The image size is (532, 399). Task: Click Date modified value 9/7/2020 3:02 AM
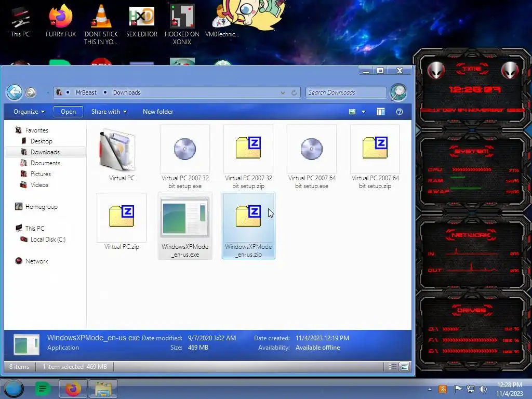pos(212,338)
